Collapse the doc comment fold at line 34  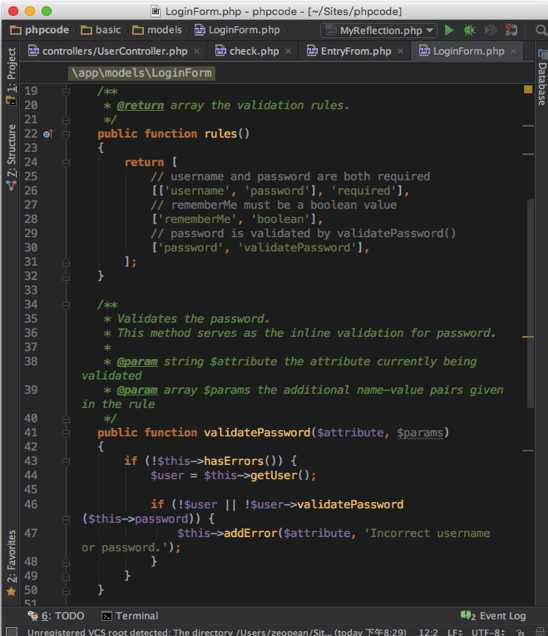point(67,305)
